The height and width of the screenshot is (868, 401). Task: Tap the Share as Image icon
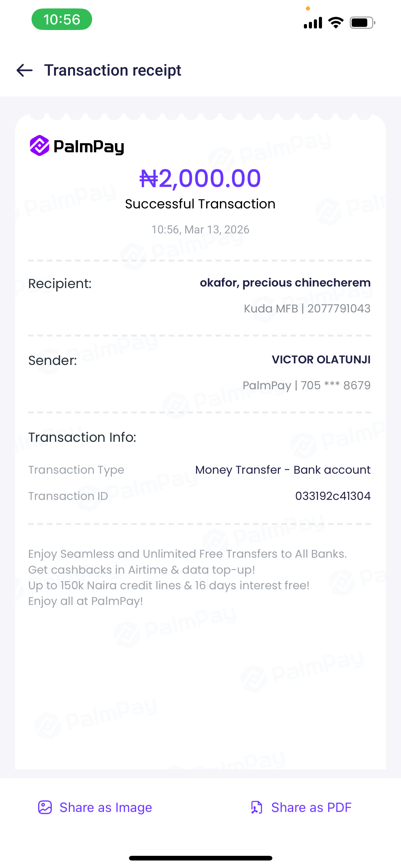[45, 807]
